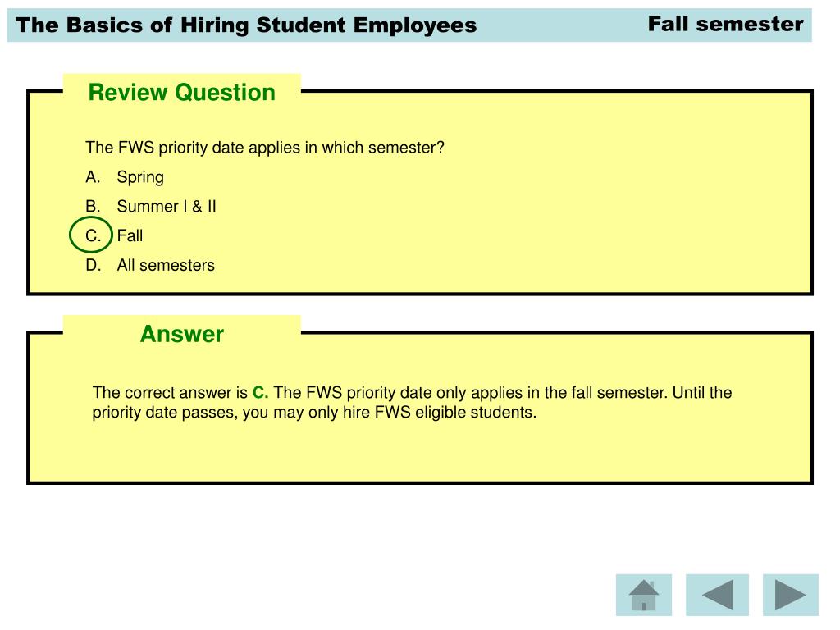Click the green letter C in answer text
The image size is (840, 630).
tap(260, 392)
